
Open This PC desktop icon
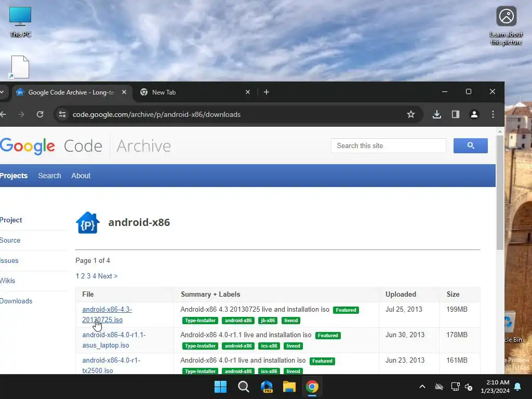point(20,22)
